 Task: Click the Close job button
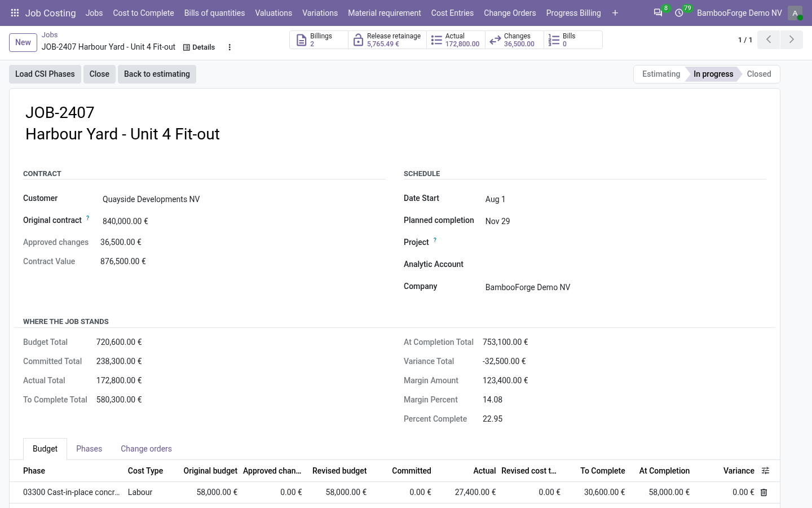point(99,74)
